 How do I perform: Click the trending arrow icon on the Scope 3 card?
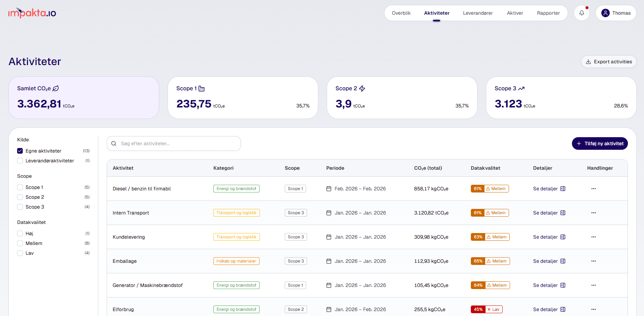[x=522, y=88]
